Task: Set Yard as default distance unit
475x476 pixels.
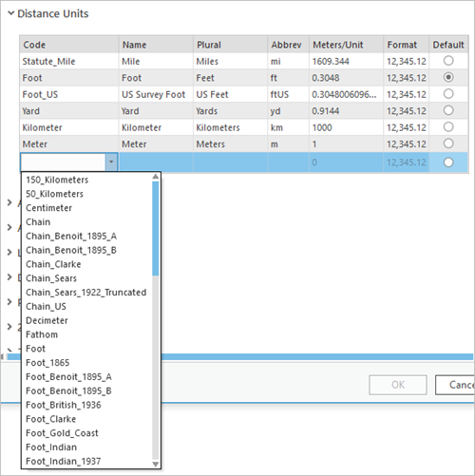Action: click(448, 110)
